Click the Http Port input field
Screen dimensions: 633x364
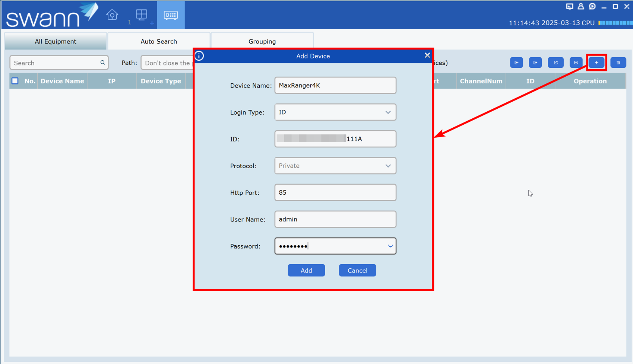coord(335,192)
